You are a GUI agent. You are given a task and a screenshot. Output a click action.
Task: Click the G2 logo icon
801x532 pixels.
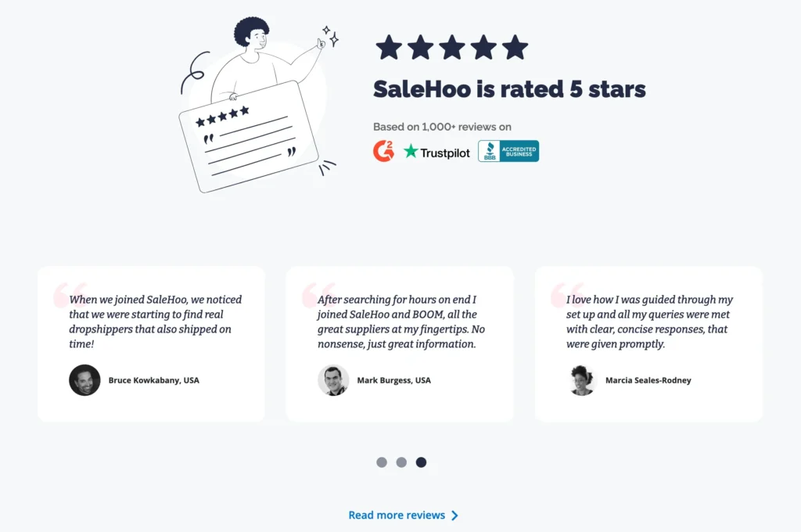pos(383,151)
